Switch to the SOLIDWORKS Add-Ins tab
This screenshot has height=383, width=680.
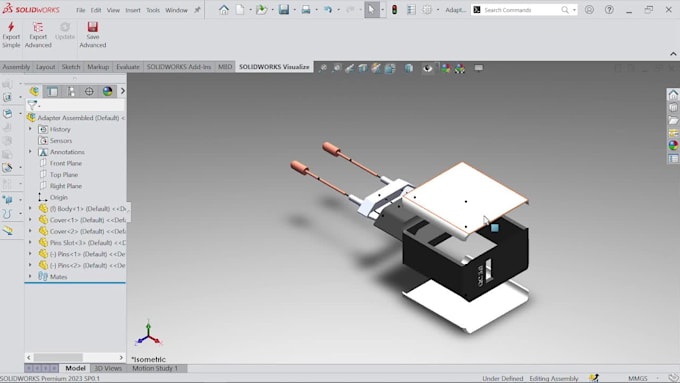coord(179,66)
